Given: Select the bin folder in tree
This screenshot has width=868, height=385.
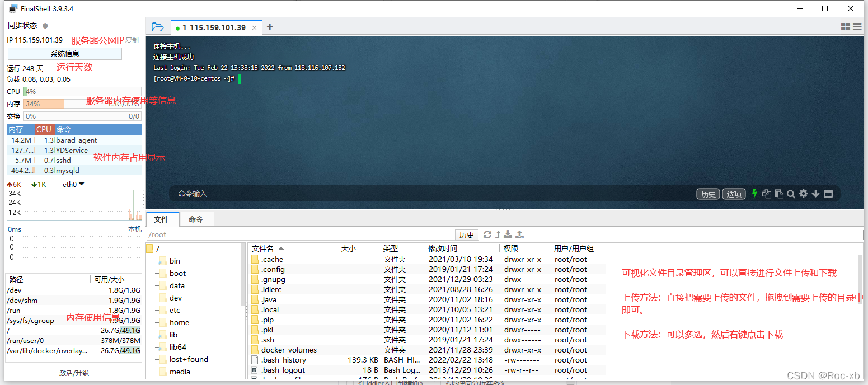Looking at the screenshot, I should tap(170, 261).
